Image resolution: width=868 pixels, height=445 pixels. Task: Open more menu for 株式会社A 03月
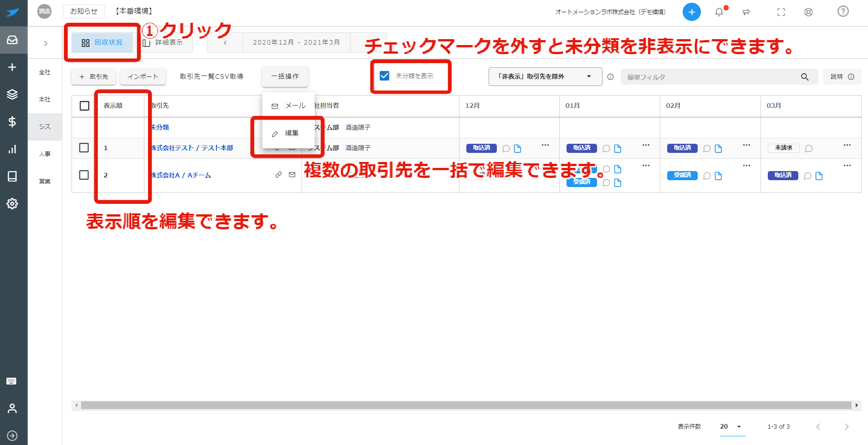(847, 166)
